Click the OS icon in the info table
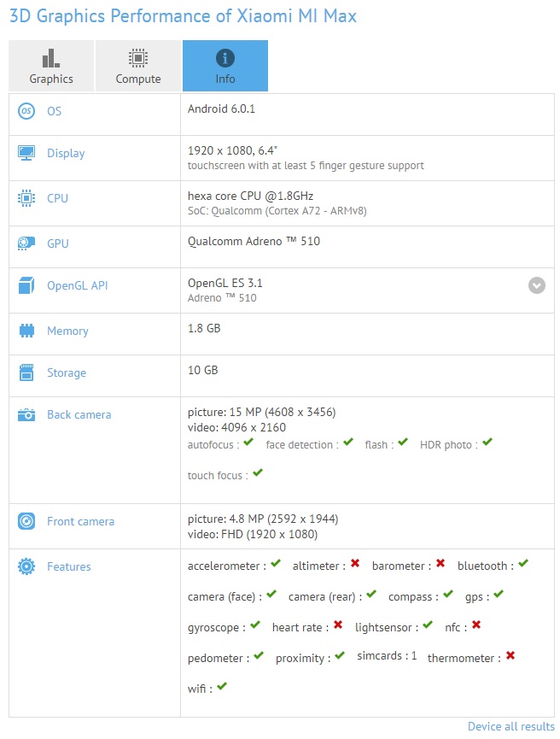This screenshot has width=560, height=739. pos(26,111)
